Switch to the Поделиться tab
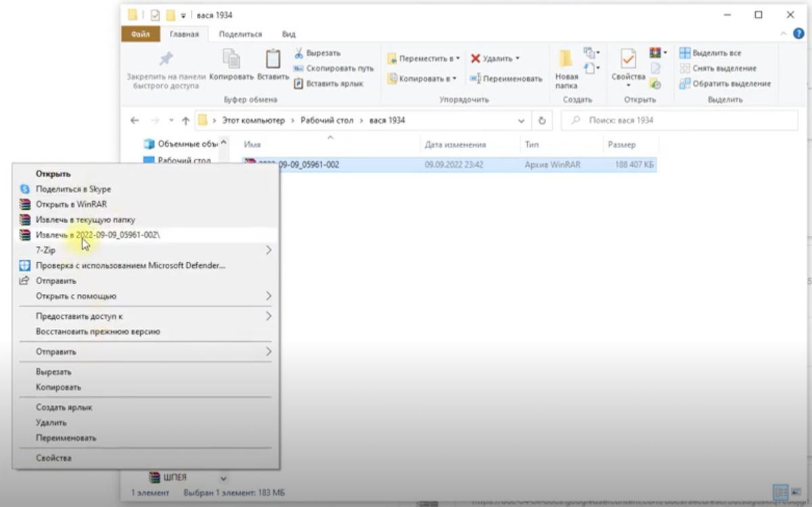Image resolution: width=812 pixels, height=507 pixels. tap(240, 34)
